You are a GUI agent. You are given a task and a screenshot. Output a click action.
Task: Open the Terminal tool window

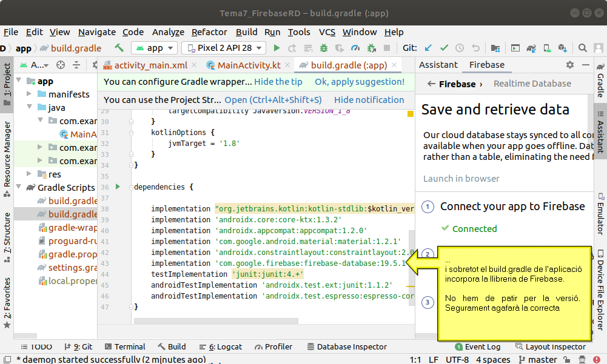coord(125,346)
